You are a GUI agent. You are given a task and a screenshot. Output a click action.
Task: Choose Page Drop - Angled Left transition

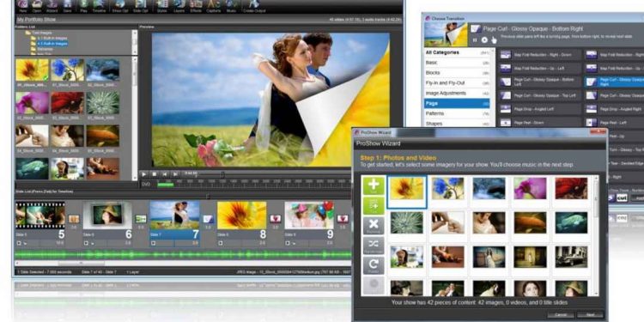(540, 109)
